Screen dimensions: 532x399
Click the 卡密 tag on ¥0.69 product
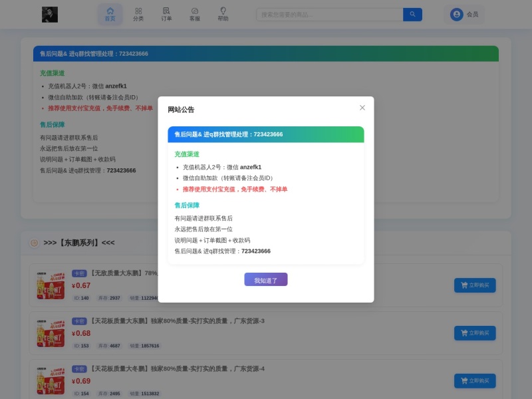coord(79,369)
